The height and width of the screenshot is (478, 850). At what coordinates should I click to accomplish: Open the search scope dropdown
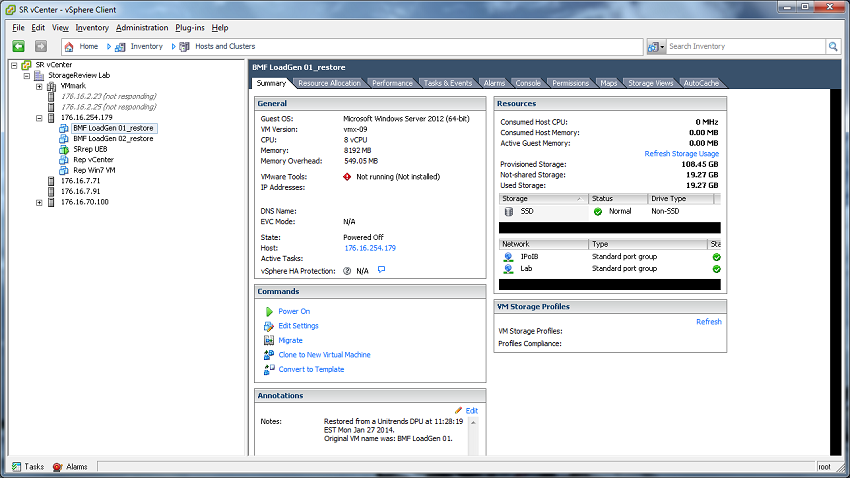pyautogui.click(x=656, y=47)
